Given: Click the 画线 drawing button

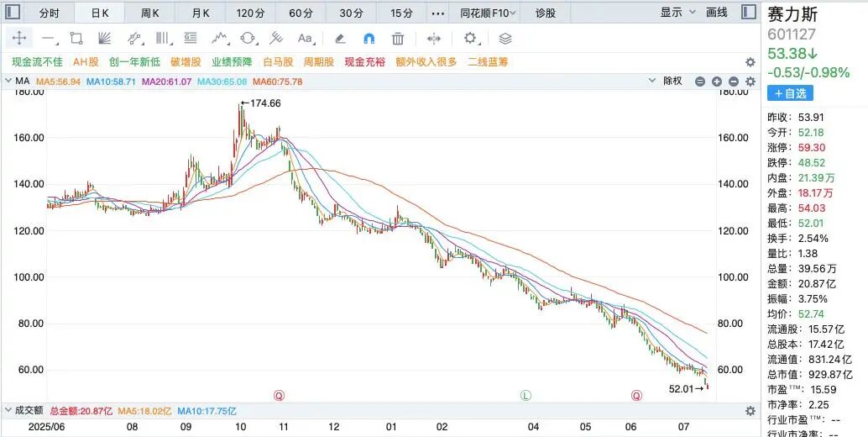Looking at the screenshot, I should coord(717,12).
